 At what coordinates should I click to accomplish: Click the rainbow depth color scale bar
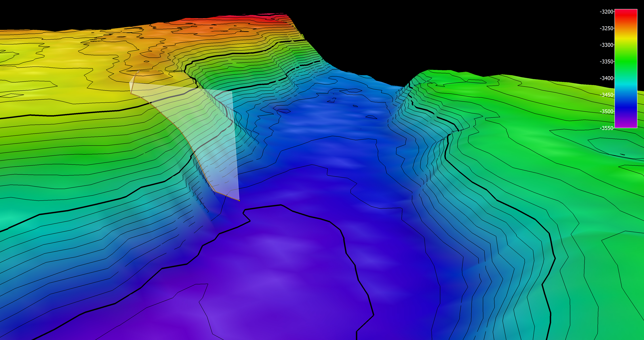(x=626, y=69)
